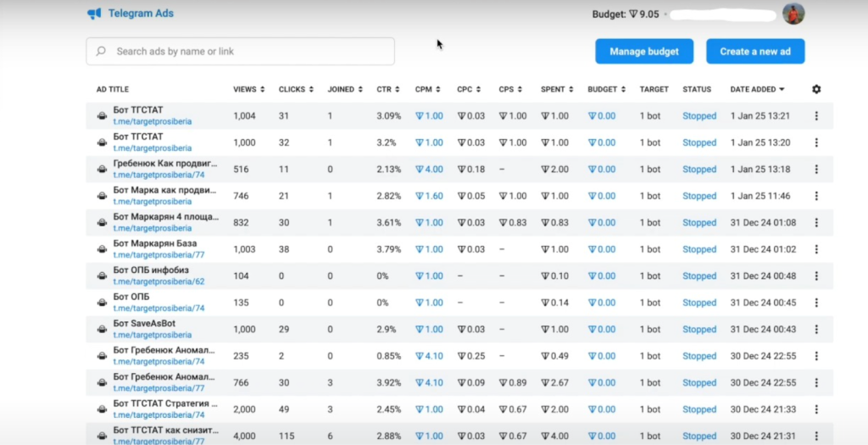Open three-dot menu for 1 Jan 25 13:20 ad
The width and height of the screenshot is (868, 445).
[816, 142]
